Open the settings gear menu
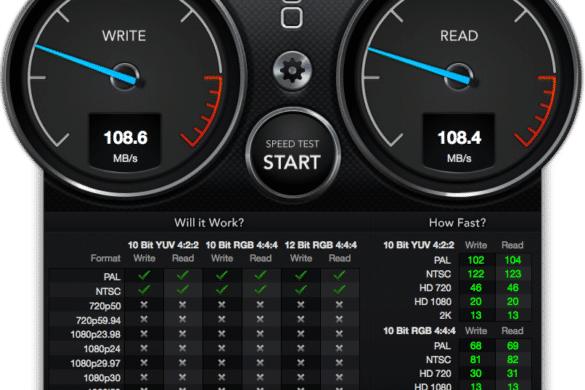The width and height of the screenshot is (585, 390). tap(292, 71)
